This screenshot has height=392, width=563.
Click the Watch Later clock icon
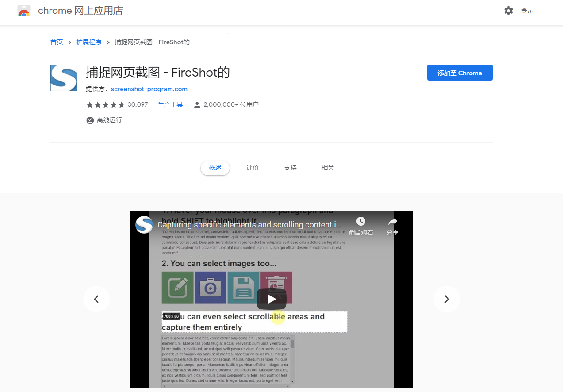tap(361, 221)
